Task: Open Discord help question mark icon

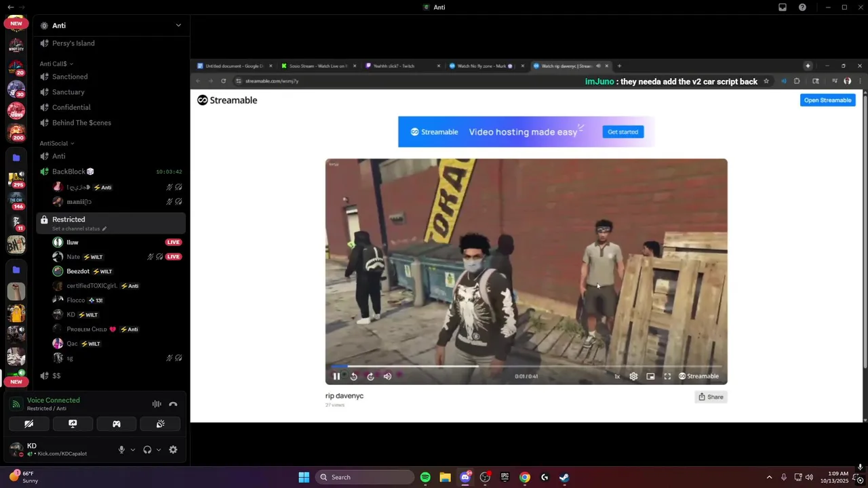Action: 802,7
